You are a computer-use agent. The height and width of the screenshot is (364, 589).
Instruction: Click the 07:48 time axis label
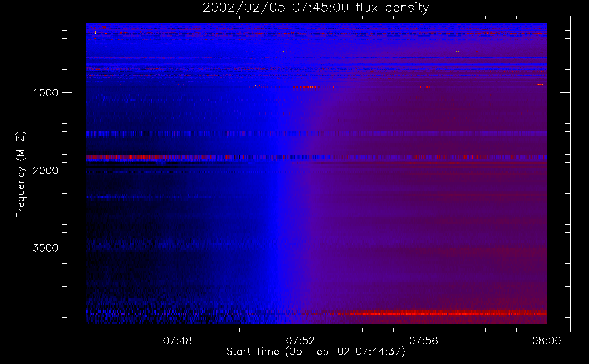click(178, 341)
